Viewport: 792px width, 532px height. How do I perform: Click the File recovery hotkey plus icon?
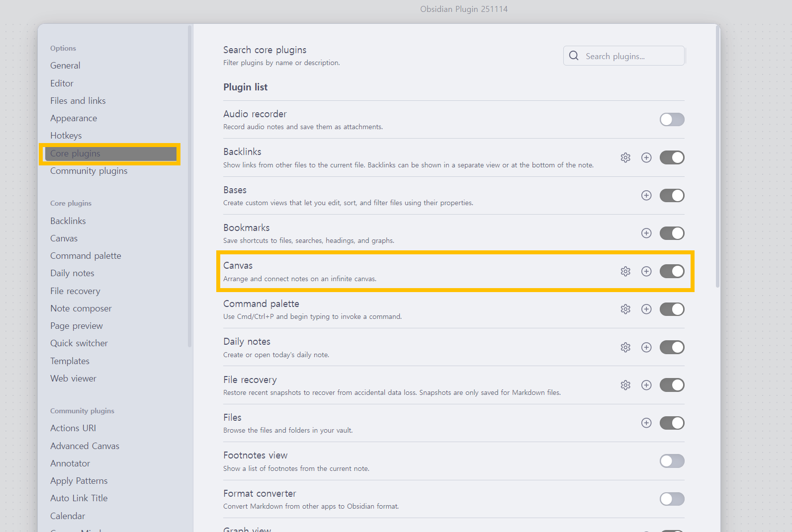pyautogui.click(x=646, y=385)
